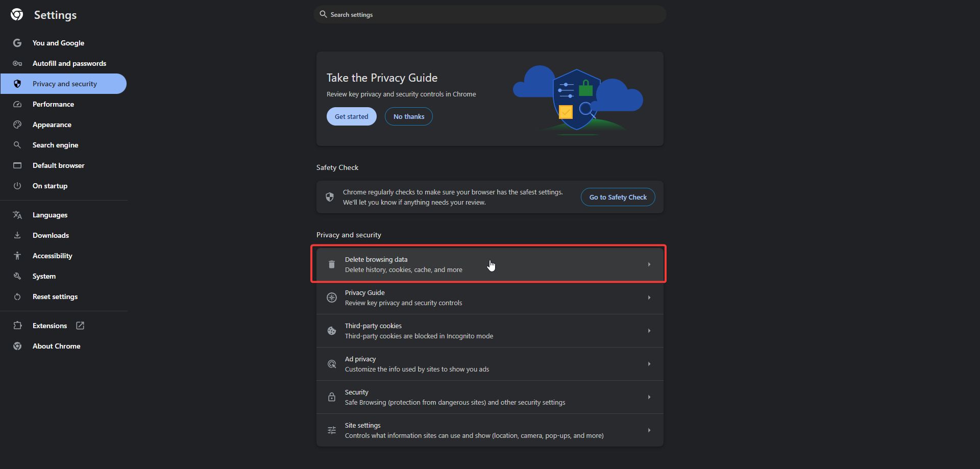Open Accessibility settings
The image size is (980, 469).
(x=63, y=256)
